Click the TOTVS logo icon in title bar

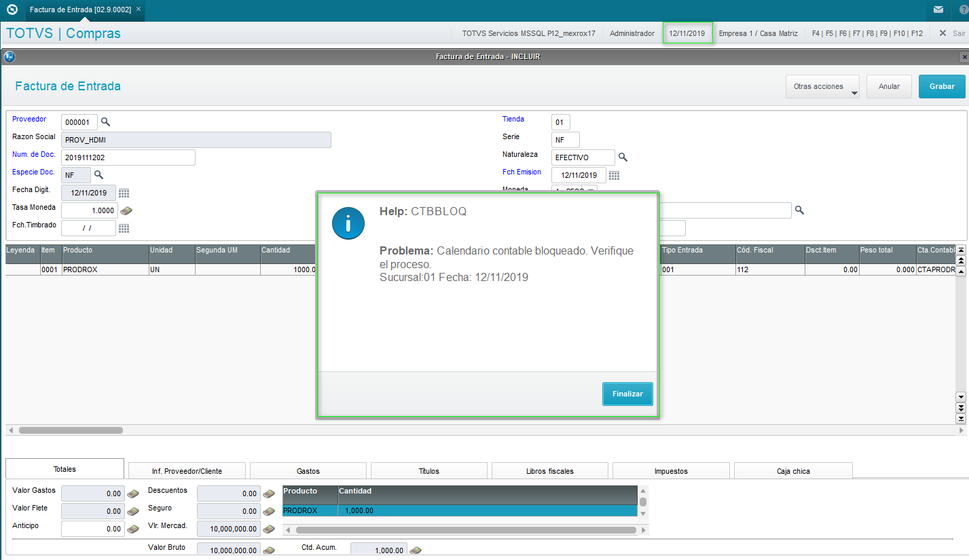point(12,10)
